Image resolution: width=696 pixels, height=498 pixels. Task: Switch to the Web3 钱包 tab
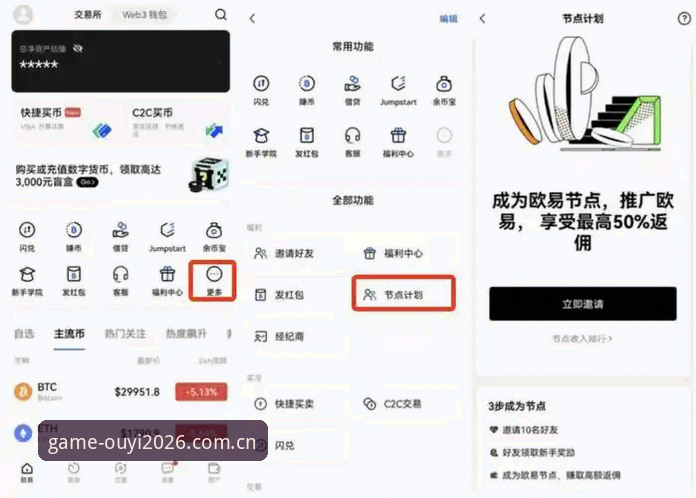[145, 15]
